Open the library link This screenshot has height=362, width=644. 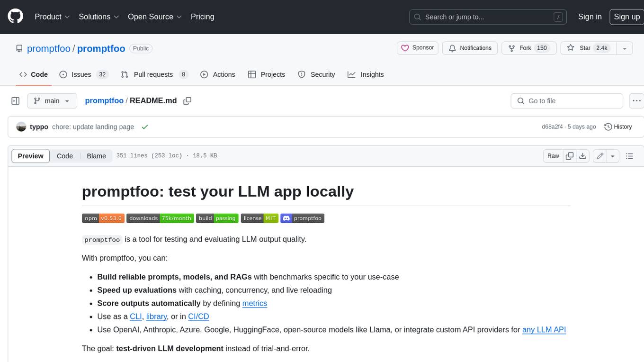coord(156,317)
